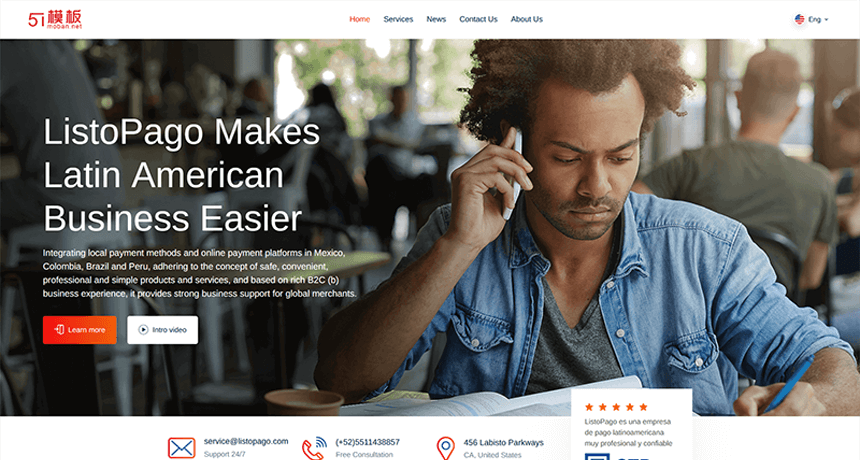Click the five-star rating icons

point(616,407)
